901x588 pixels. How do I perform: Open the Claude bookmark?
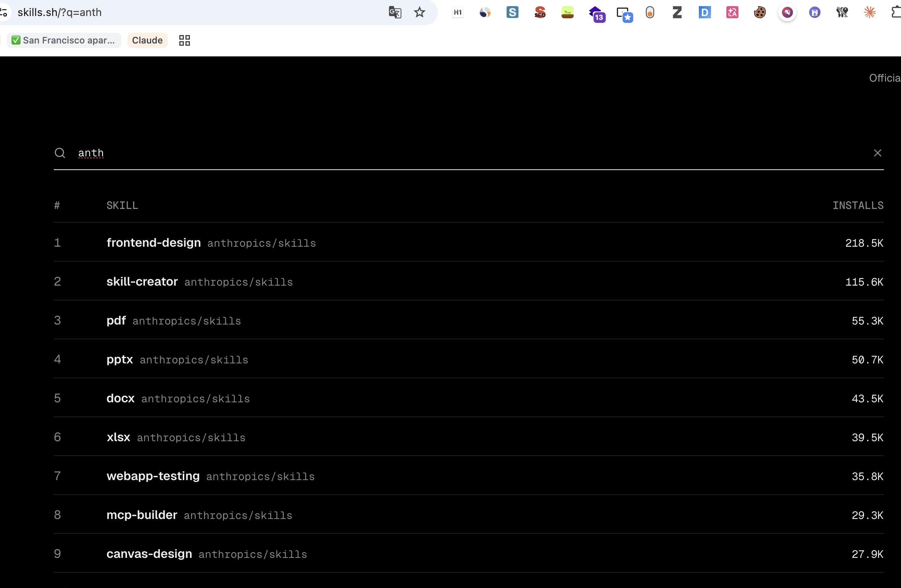147,40
